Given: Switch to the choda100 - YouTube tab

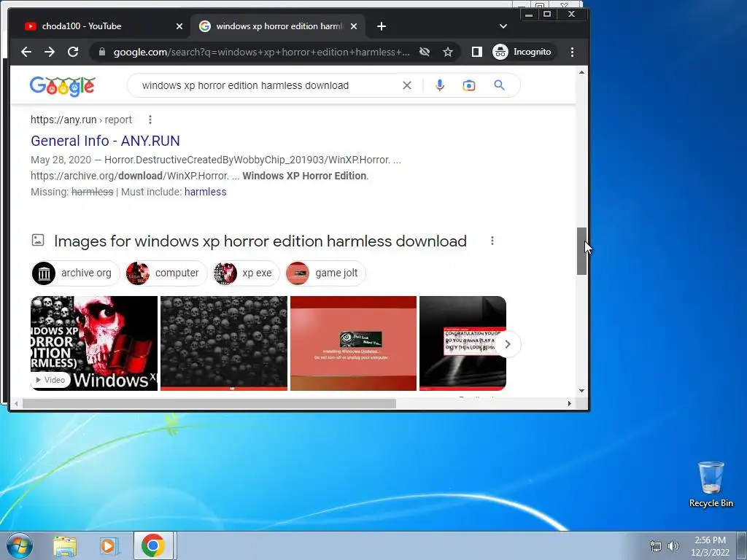Looking at the screenshot, I should [95, 26].
